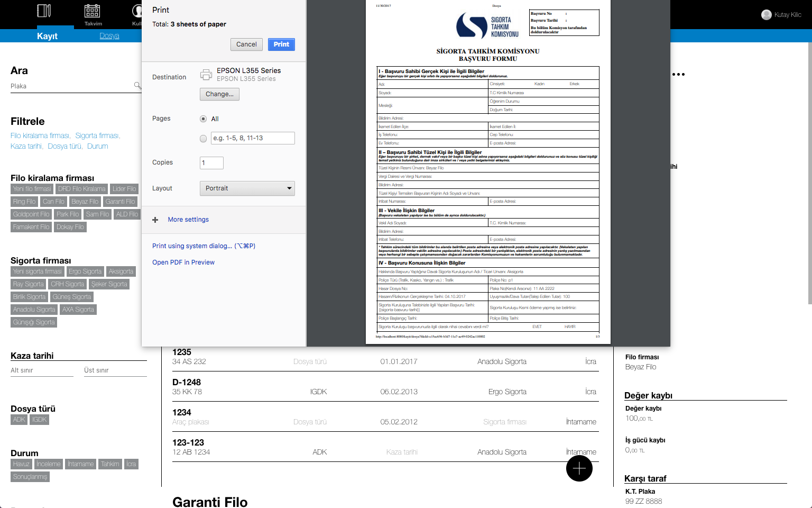Select the custom page range radio button
Viewport: 812px width, 508px height.
[x=204, y=139]
